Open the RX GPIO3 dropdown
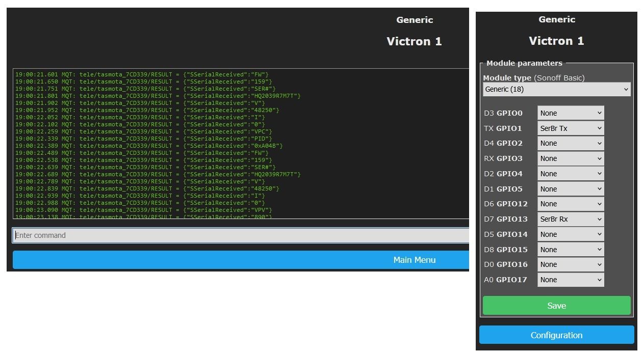The image size is (644, 353). [x=571, y=158]
